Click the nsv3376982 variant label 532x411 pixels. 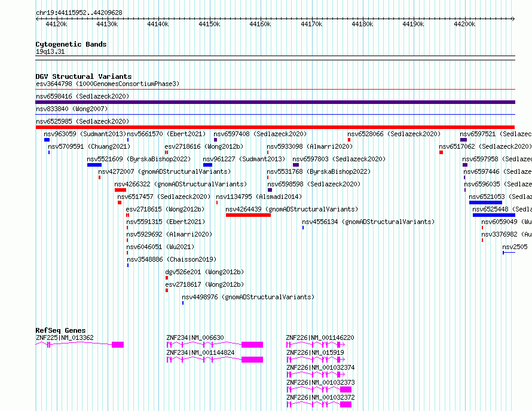(x=506, y=234)
